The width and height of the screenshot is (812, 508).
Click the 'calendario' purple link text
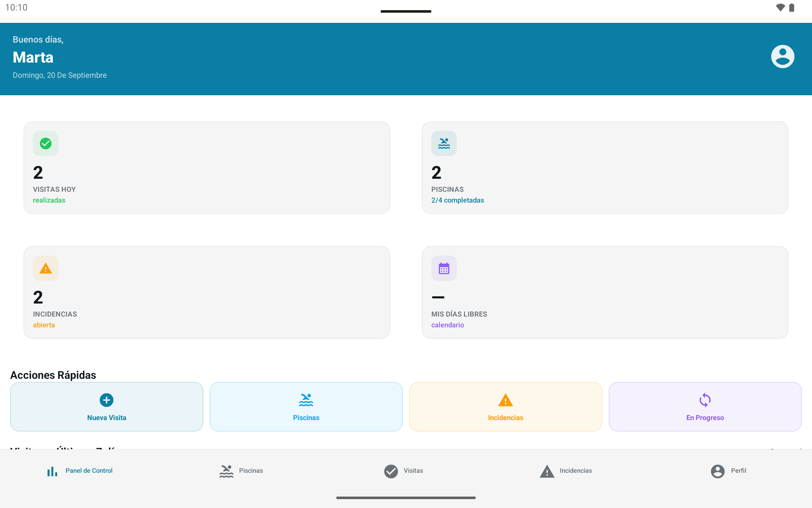[448, 325]
